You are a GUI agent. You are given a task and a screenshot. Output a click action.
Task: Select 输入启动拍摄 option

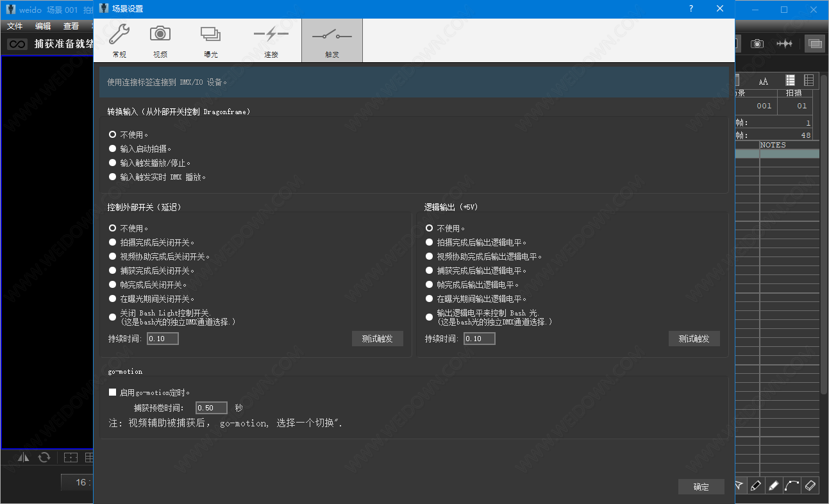click(x=140, y=149)
